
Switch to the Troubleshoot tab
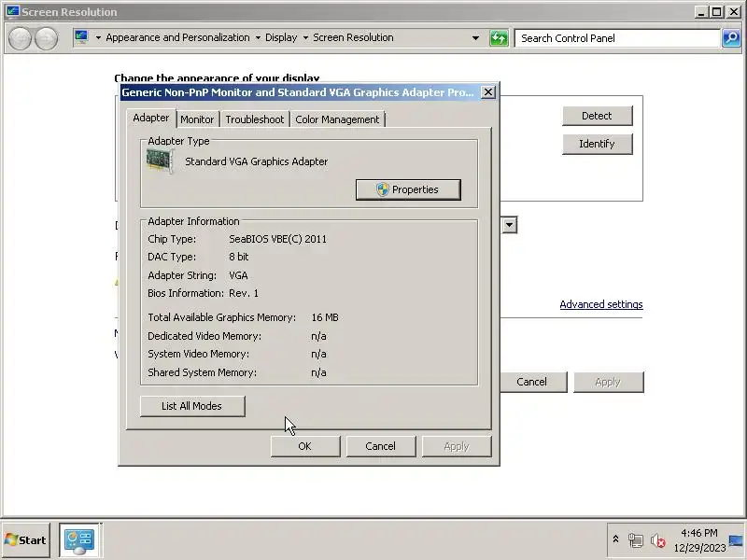(x=254, y=119)
